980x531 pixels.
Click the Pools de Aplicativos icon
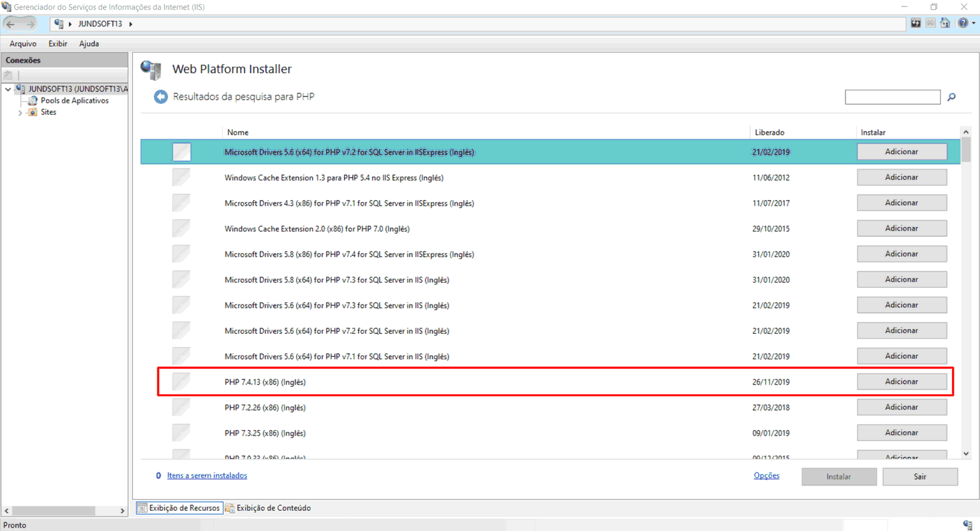pyautogui.click(x=33, y=101)
